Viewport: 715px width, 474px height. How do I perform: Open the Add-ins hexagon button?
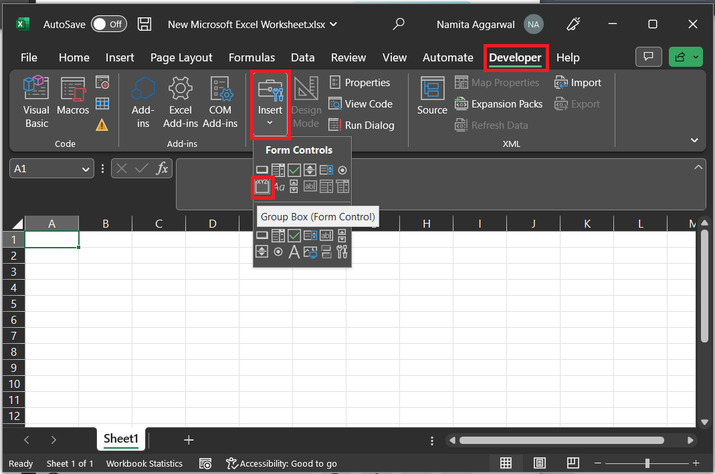point(143,102)
